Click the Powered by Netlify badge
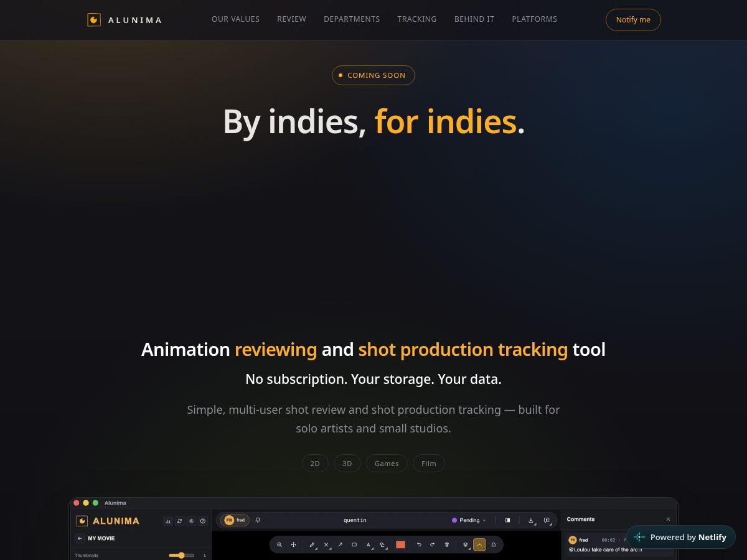This screenshot has height=560, width=747. (681, 537)
